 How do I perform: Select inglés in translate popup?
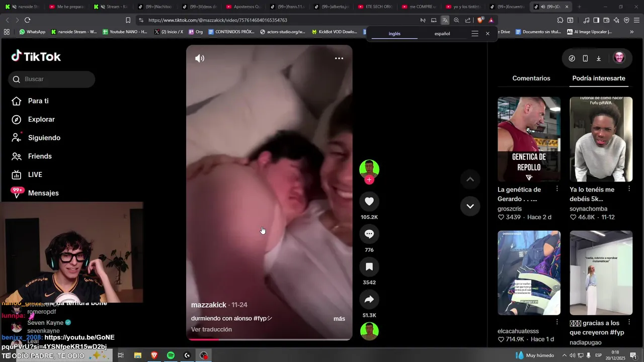(x=394, y=34)
